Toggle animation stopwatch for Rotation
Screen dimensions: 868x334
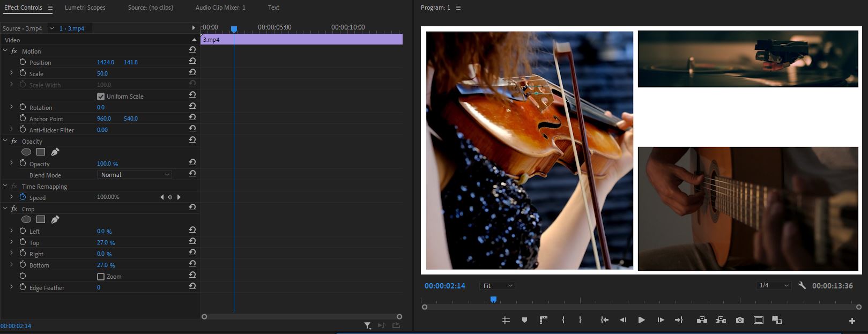(x=23, y=107)
